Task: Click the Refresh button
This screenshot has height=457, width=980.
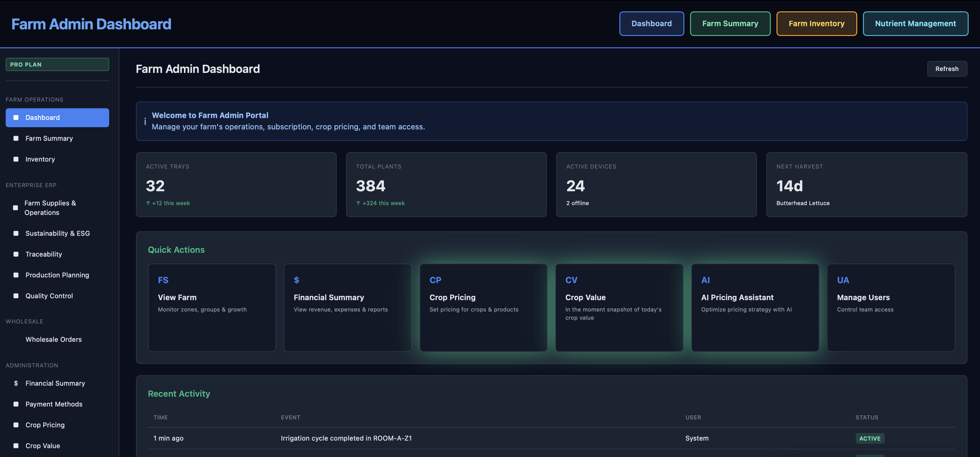Action: click(x=947, y=68)
